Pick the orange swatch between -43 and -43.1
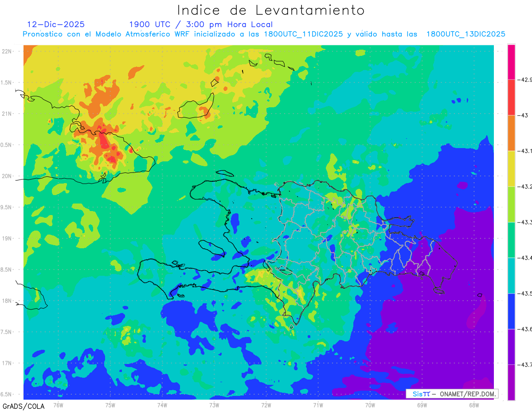This screenshot has height=411, width=532. coord(511,133)
